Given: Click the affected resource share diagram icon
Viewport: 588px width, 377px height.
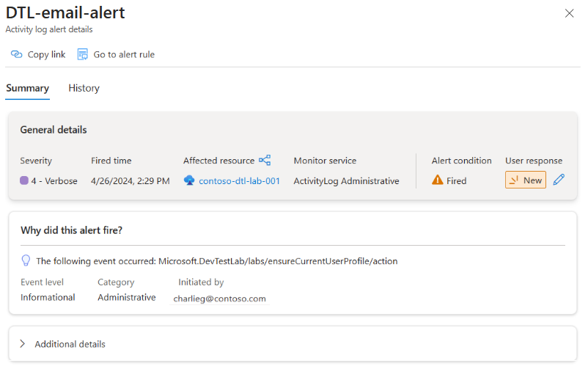Looking at the screenshot, I should click(265, 160).
